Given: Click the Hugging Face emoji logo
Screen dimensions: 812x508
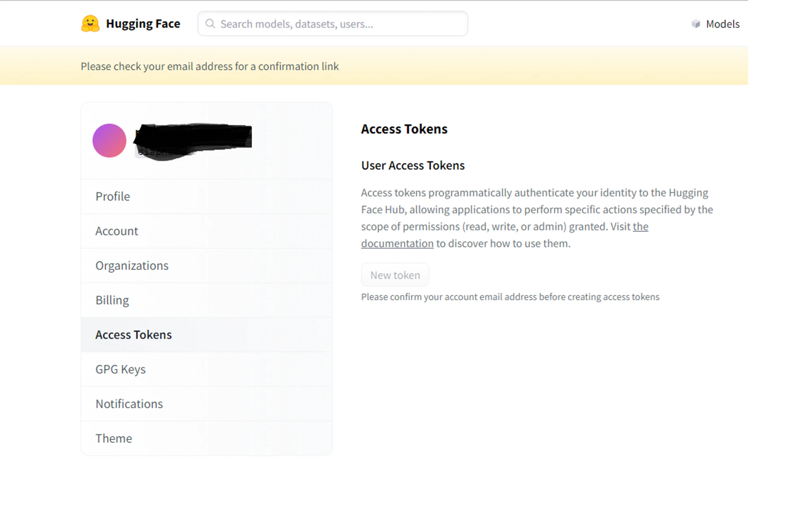Looking at the screenshot, I should pos(90,24).
